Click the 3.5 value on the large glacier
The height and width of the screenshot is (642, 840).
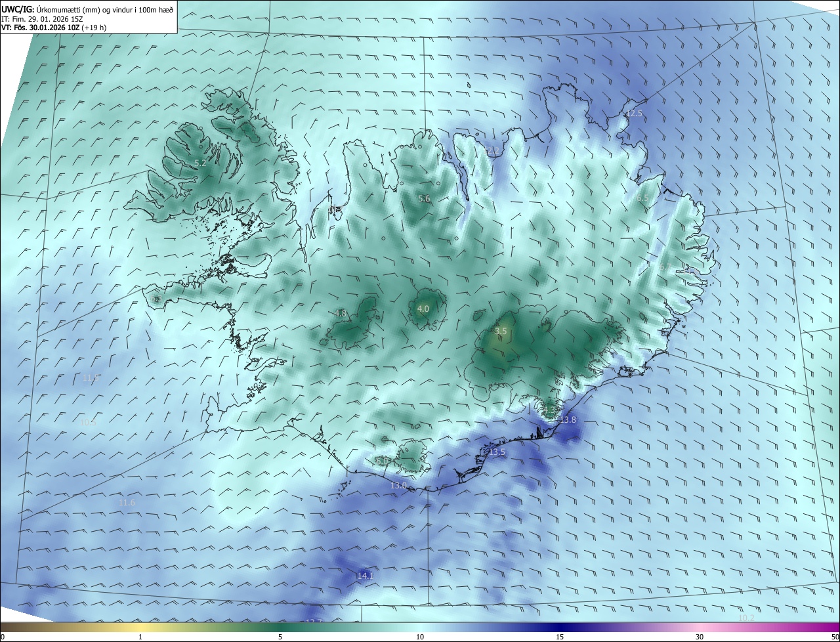pos(501,332)
